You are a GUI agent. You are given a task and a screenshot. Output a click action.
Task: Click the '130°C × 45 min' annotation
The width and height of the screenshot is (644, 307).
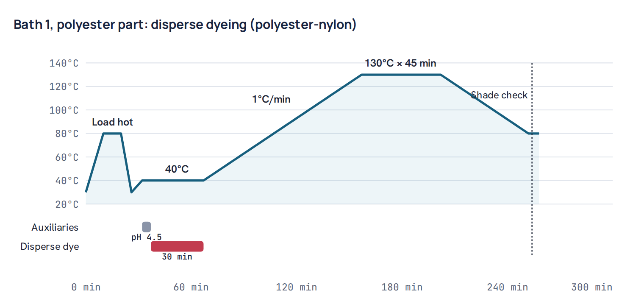(x=400, y=64)
